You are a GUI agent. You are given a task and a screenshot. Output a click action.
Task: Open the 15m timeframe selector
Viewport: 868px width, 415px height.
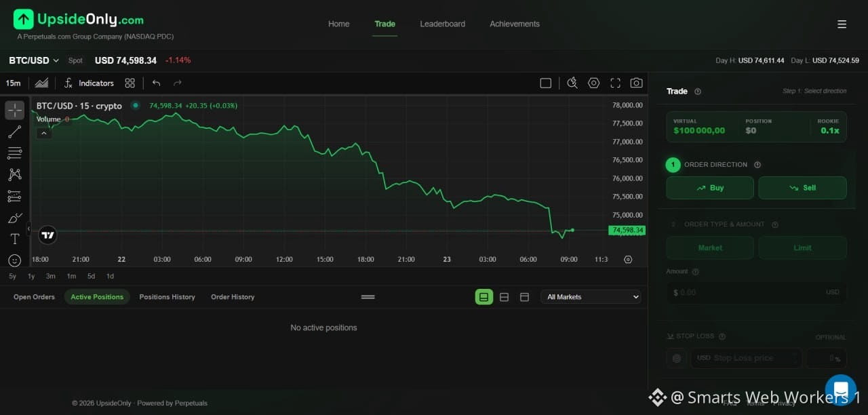[14, 83]
